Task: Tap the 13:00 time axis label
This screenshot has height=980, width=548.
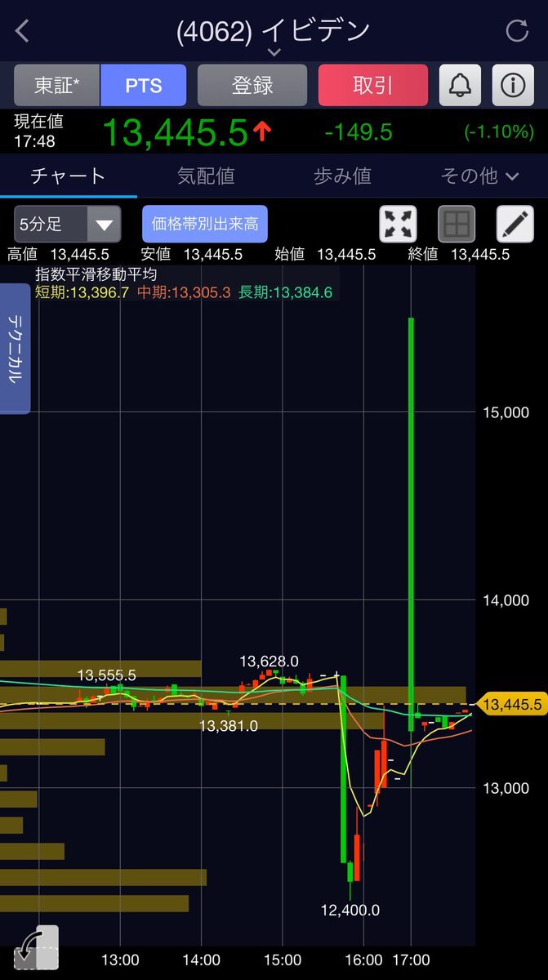Action: pos(120,960)
